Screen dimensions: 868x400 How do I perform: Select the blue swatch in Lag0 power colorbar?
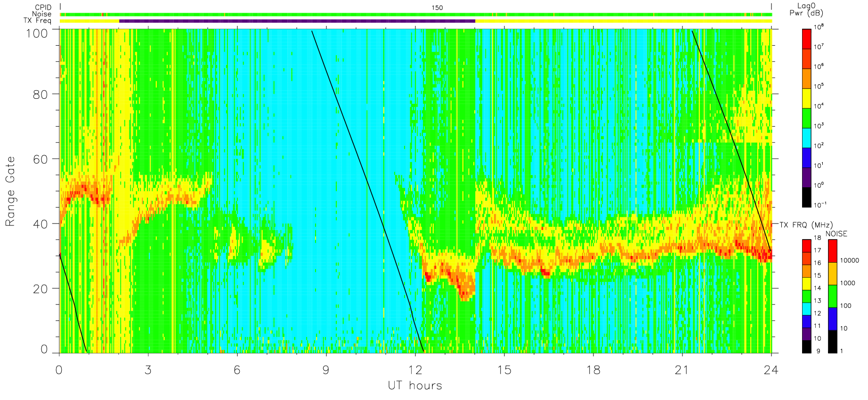tap(806, 158)
